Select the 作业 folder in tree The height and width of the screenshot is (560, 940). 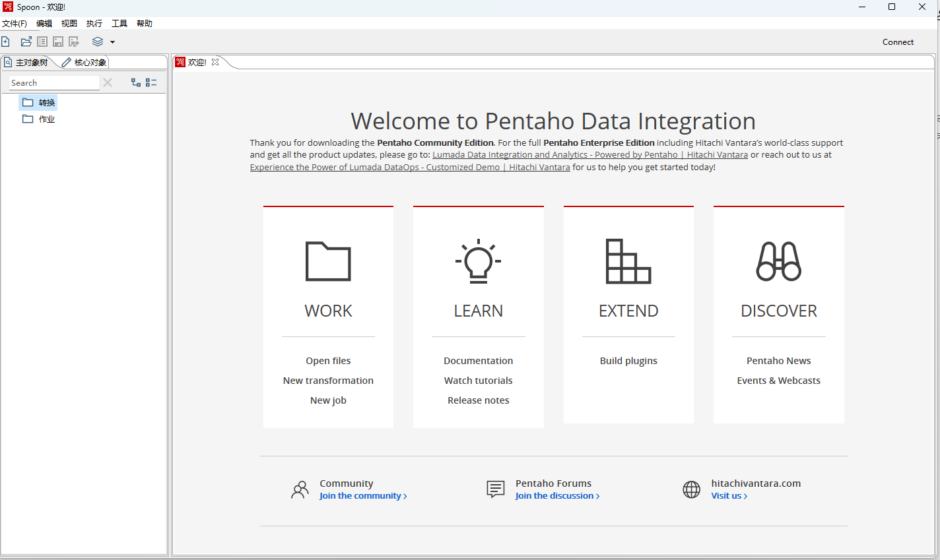[x=38, y=119]
